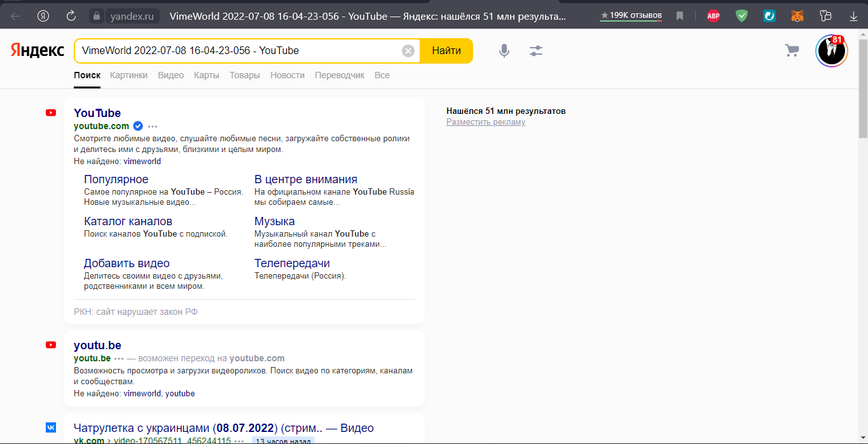868x444 pixels.
Task: Open the YouTube result title link
Action: tap(97, 113)
